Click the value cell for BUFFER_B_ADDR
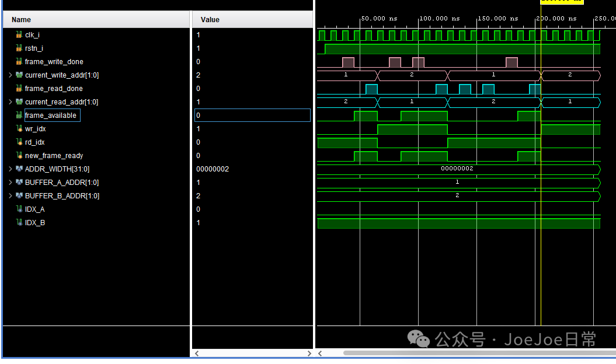 tap(252, 195)
